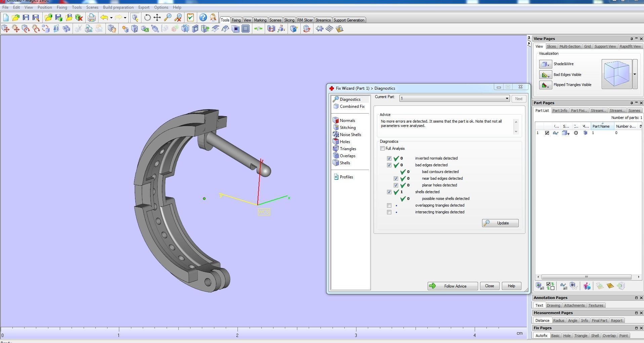Open the Stitching page in Fix Wizard

point(348,128)
